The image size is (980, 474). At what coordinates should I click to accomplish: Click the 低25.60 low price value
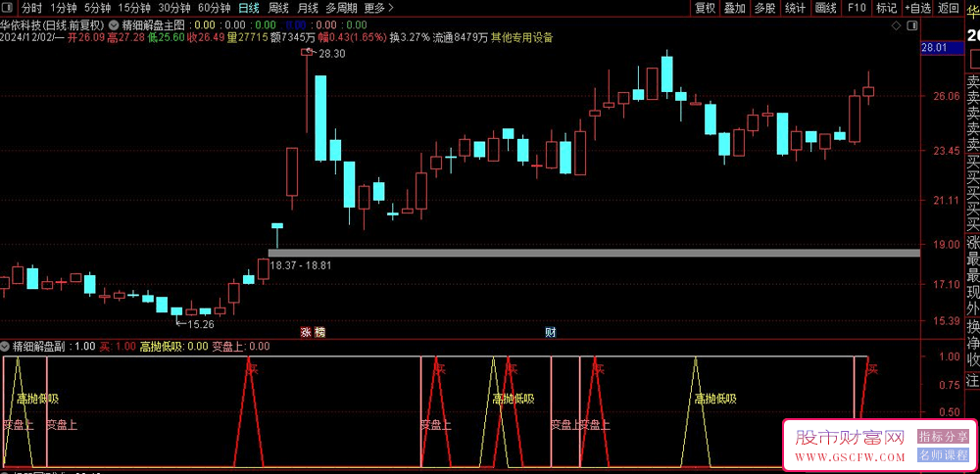click(167, 37)
